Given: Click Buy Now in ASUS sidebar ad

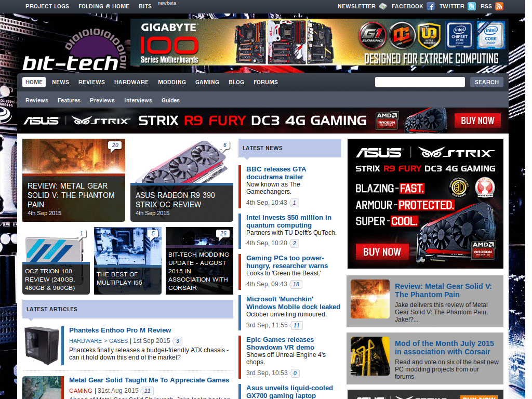Looking at the screenshot, I should pyautogui.click(x=382, y=252).
